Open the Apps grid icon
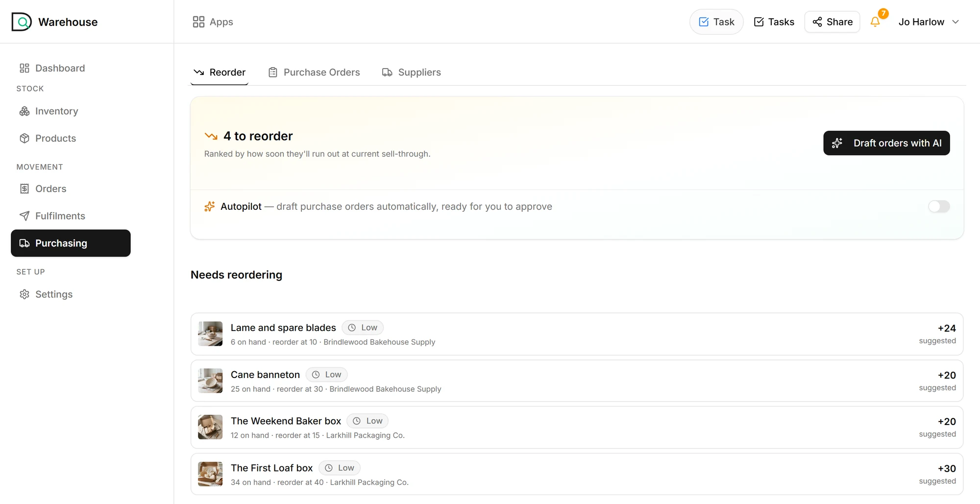The width and height of the screenshot is (980, 504). (198, 22)
